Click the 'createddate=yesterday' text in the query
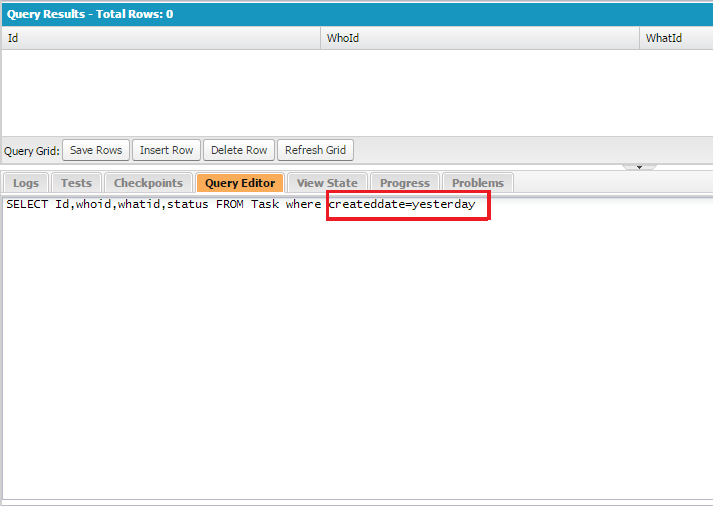 click(x=402, y=205)
